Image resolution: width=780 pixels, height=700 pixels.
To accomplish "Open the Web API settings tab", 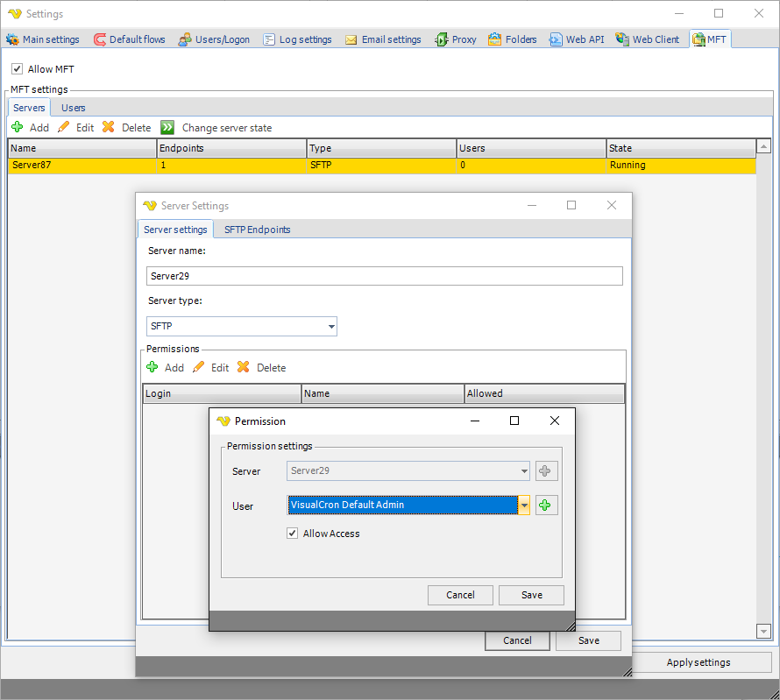I will [x=577, y=39].
